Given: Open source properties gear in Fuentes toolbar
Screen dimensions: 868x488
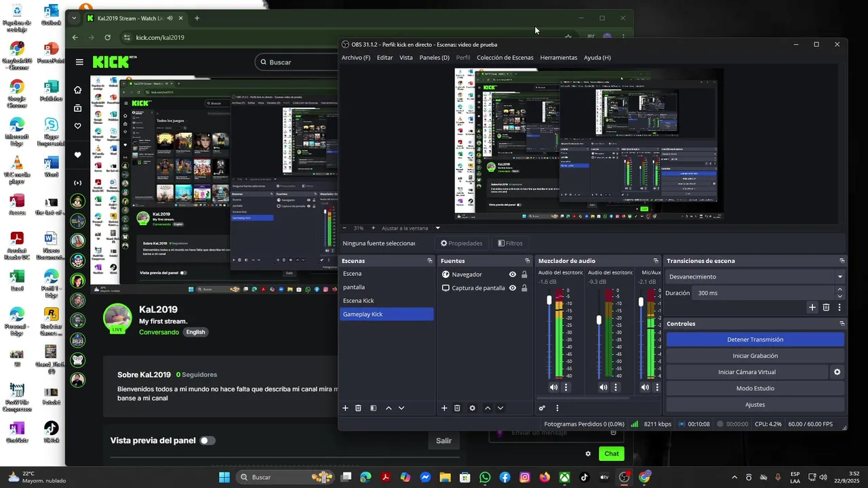Looking at the screenshot, I should [x=472, y=408].
